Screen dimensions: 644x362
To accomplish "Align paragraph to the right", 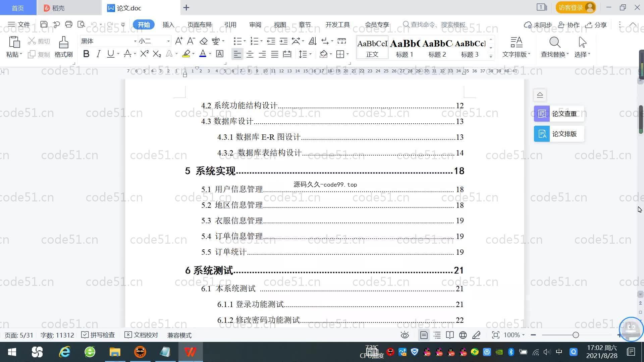I will pos(262,54).
